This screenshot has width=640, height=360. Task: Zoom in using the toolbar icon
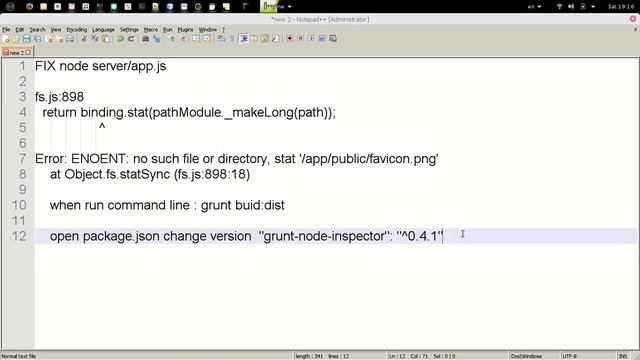(x=172, y=39)
